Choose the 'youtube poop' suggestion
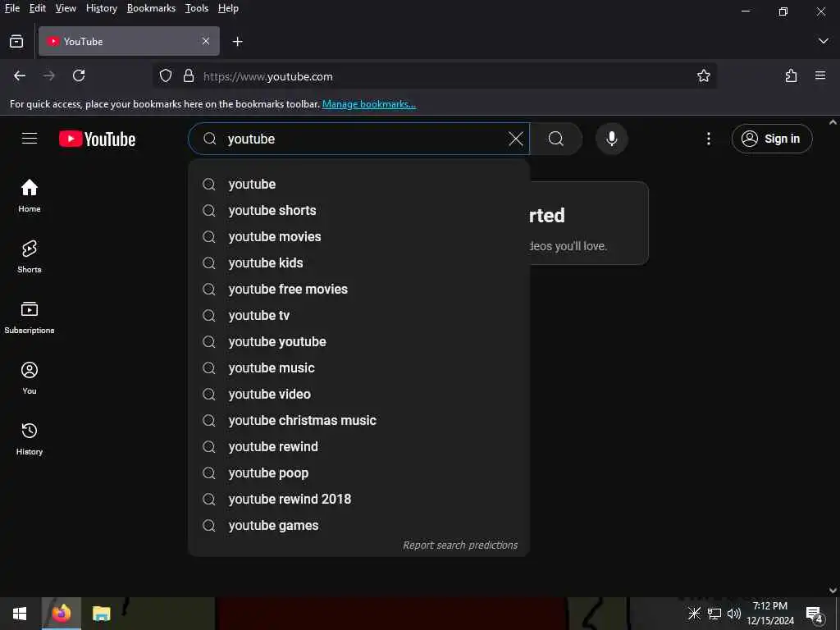Screen dimensions: 840x630 point(359,473)
